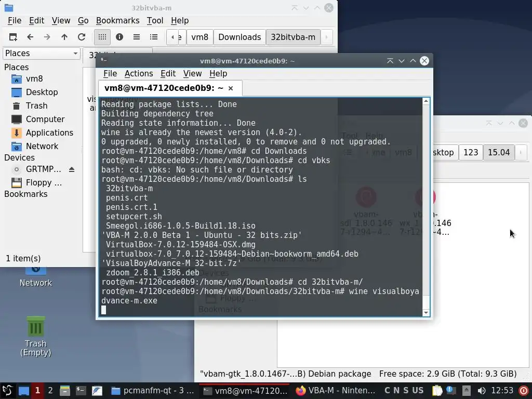532x399 pixels.
Task: Select the vm8@vm-47120cede0b9 terminal tab
Action: [164, 88]
